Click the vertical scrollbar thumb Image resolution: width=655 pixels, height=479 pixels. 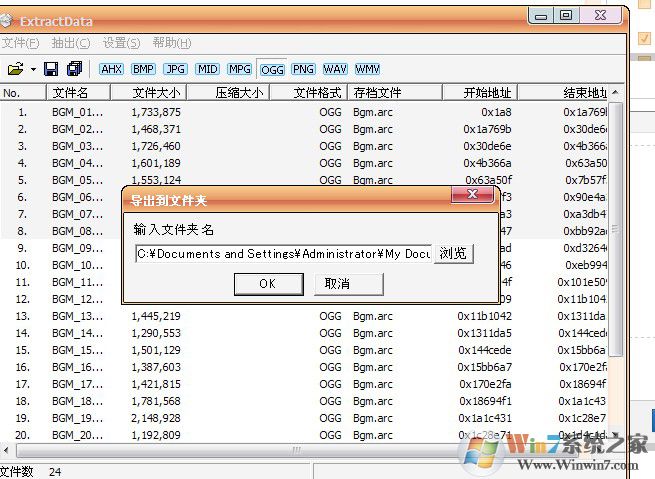pos(615,229)
